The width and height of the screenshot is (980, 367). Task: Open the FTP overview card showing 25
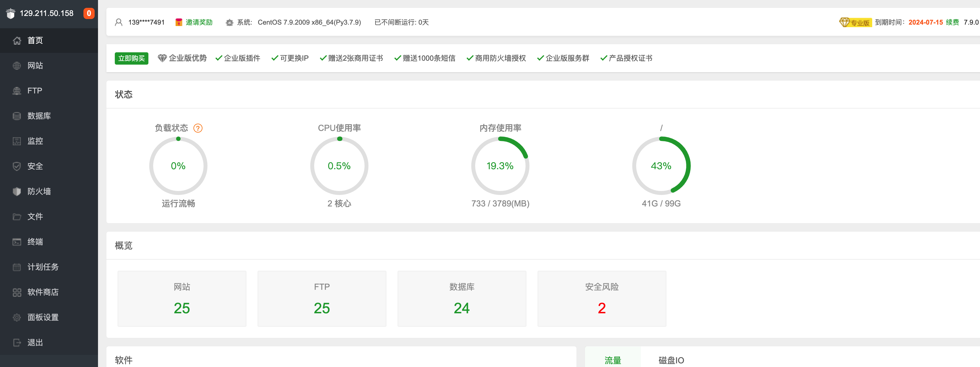pos(322,298)
